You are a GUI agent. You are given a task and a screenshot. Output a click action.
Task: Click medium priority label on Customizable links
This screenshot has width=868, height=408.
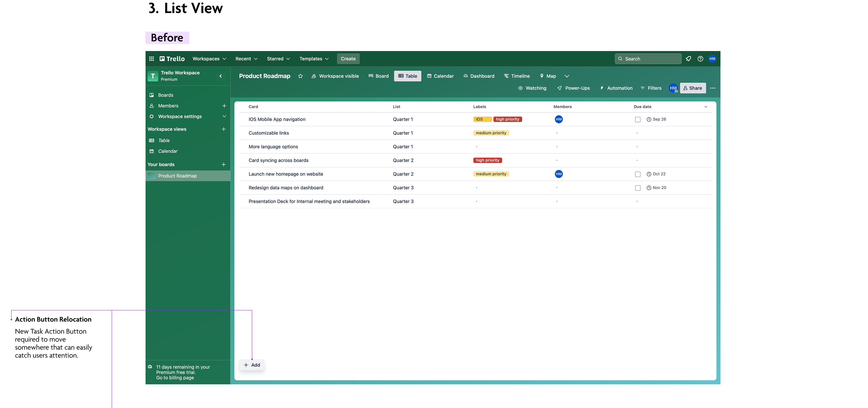pos(491,133)
